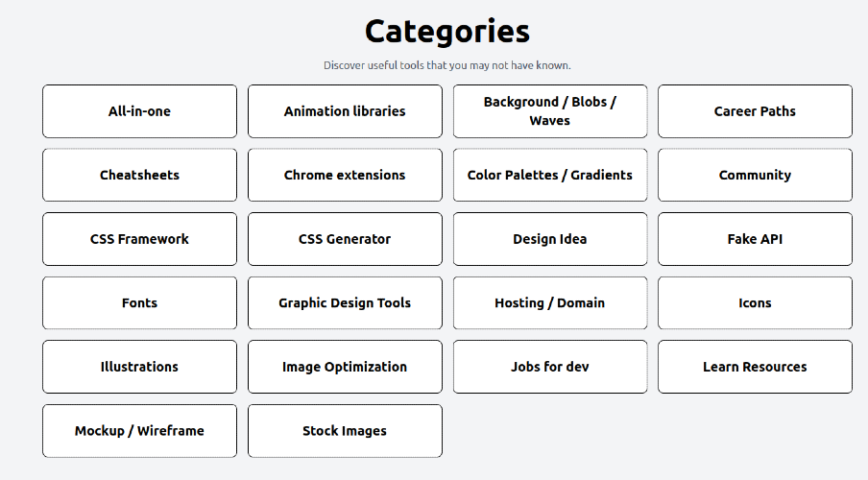Open Learn Resources category
The image size is (868, 480).
point(755,367)
